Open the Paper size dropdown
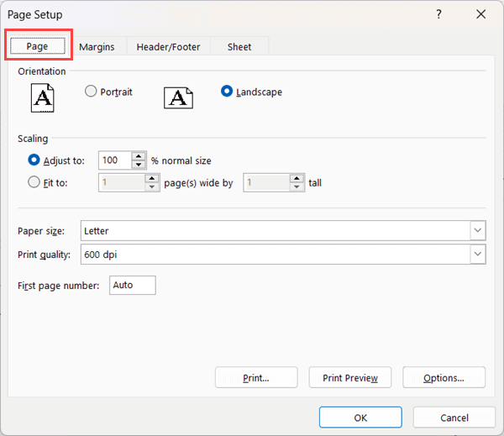This screenshot has height=436, width=504. [477, 230]
